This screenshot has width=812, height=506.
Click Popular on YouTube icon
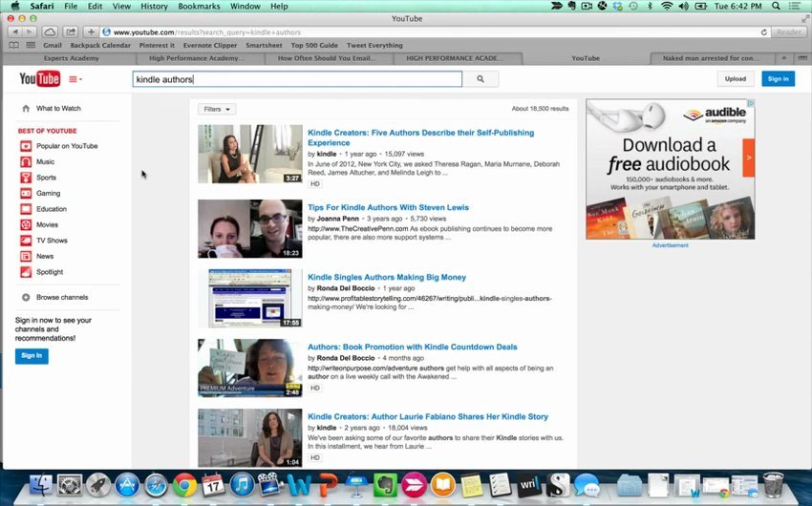(26, 146)
